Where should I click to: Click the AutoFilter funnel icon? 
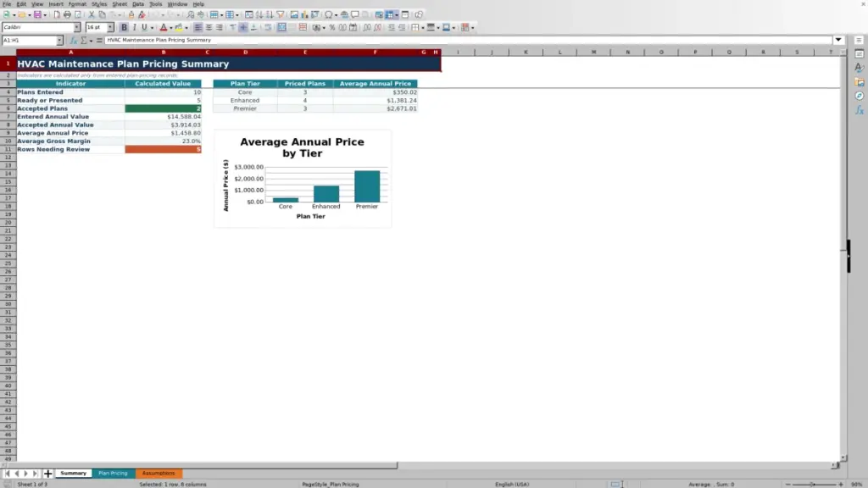[x=280, y=15]
